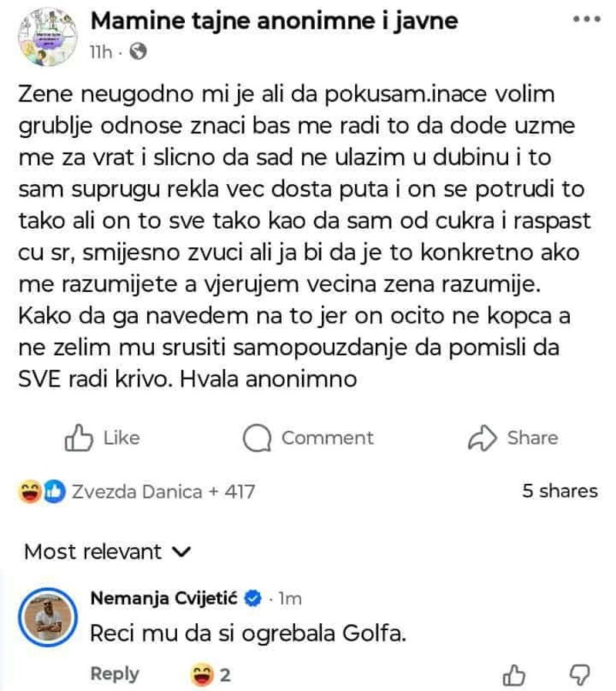Click the chevron next to Most relevant

pyautogui.click(x=182, y=552)
